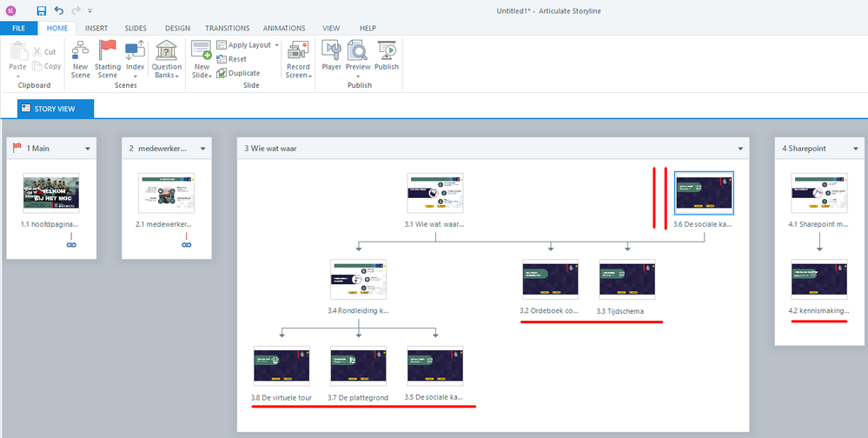Click the '3.7 De plattegrond' label
This screenshot has height=438, width=868.
point(358,397)
